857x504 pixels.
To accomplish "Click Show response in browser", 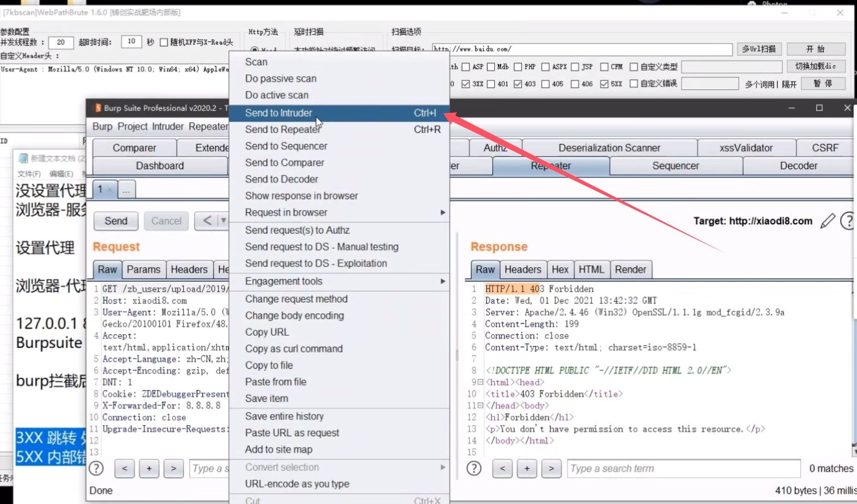I will tap(339, 196).
